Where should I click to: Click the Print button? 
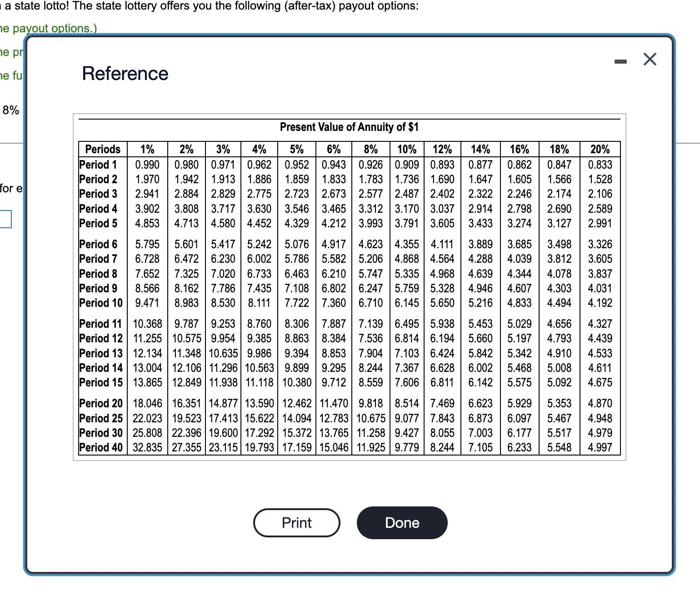click(x=296, y=522)
